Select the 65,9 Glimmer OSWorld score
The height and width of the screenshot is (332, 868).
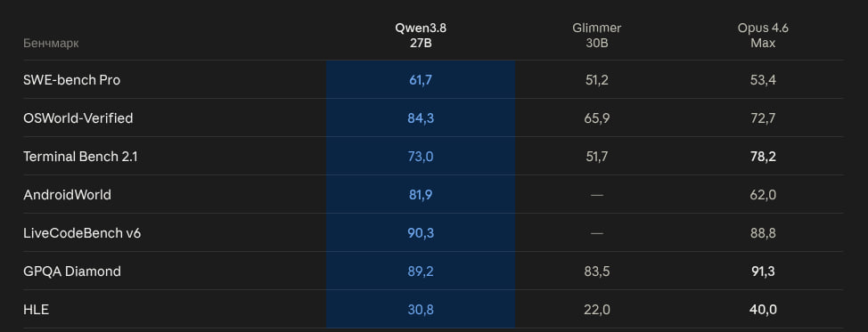tap(597, 117)
